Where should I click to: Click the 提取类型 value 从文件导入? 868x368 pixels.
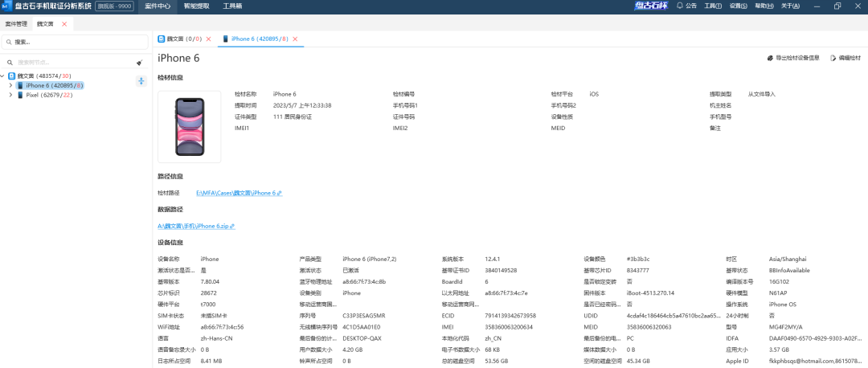pos(762,95)
